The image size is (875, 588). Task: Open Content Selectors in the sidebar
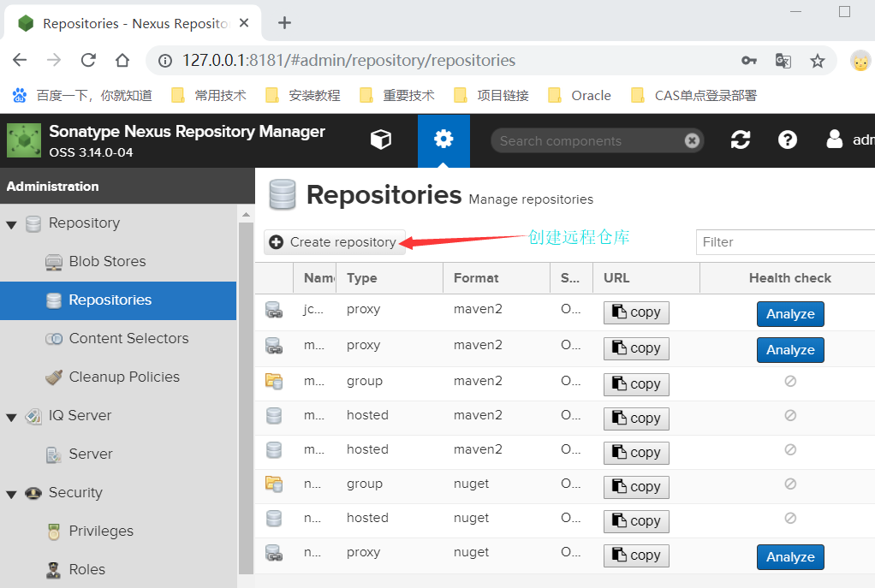(x=118, y=339)
